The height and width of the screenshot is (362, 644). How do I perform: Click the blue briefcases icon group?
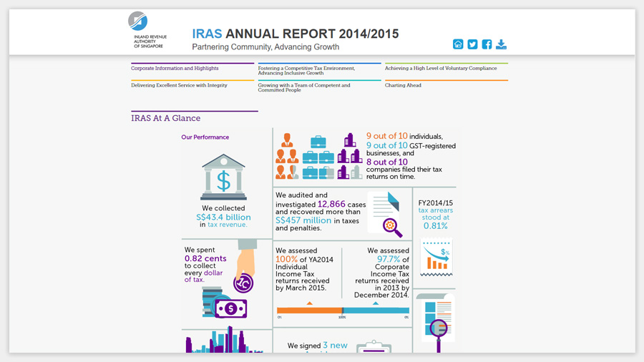click(x=318, y=157)
